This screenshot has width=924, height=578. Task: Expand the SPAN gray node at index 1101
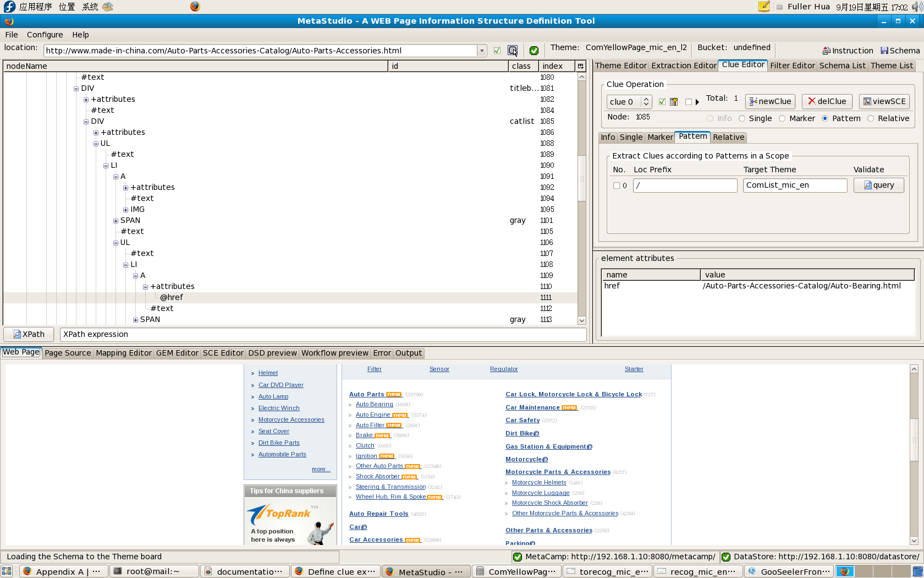pyautogui.click(x=116, y=221)
